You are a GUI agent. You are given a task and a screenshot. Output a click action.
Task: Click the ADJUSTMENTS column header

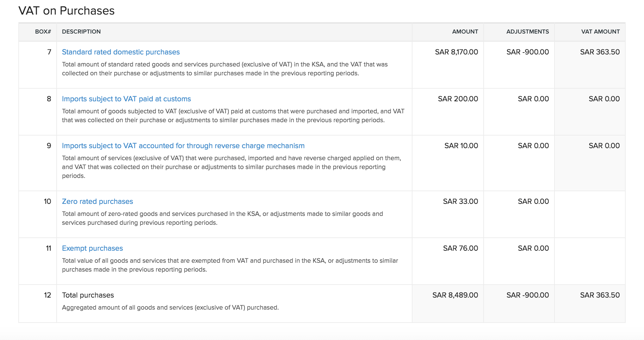click(527, 32)
